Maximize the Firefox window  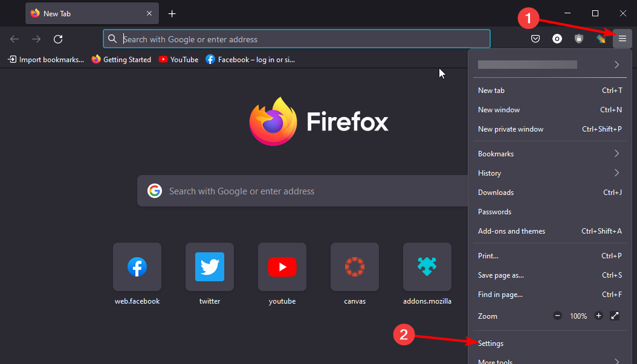tap(595, 13)
